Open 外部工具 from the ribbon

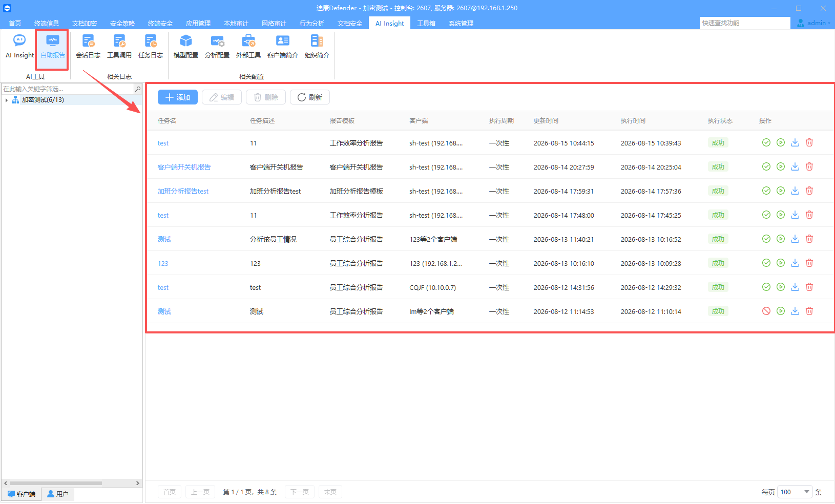[248, 47]
